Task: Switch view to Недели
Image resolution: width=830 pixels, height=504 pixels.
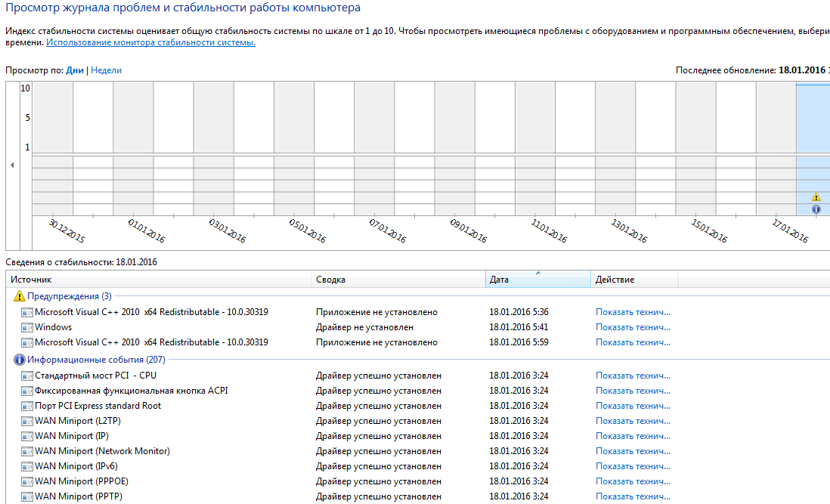Action: click(x=106, y=70)
